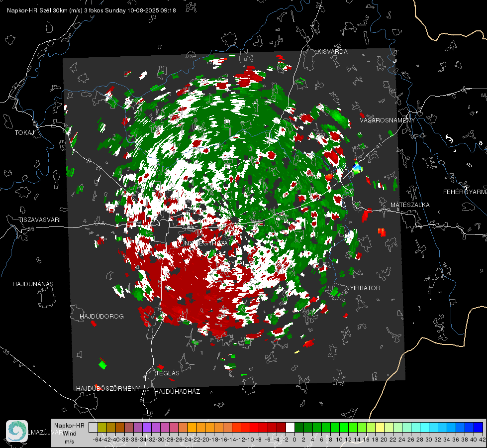
Task: Click the timestamp 'Sunday 10-08-2025 09:18'
Action: [140, 10]
